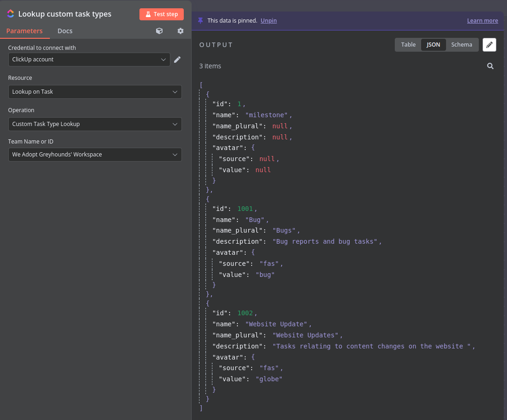This screenshot has width=507, height=420.
Task: Click the "Bugs" name_plural value
Action: [x=284, y=230]
